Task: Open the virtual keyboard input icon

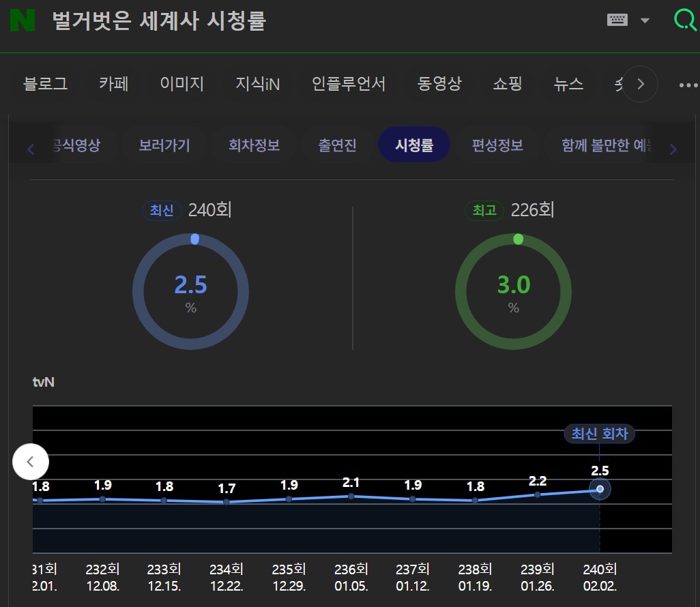Action: click(617, 20)
